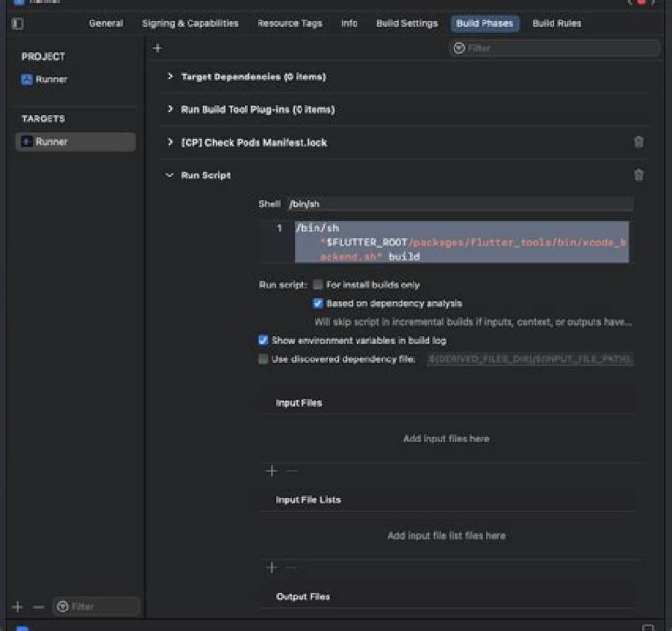Screen dimensions: 672x631
Task: Expand Target Dependencies (0 items)
Action: pos(170,77)
